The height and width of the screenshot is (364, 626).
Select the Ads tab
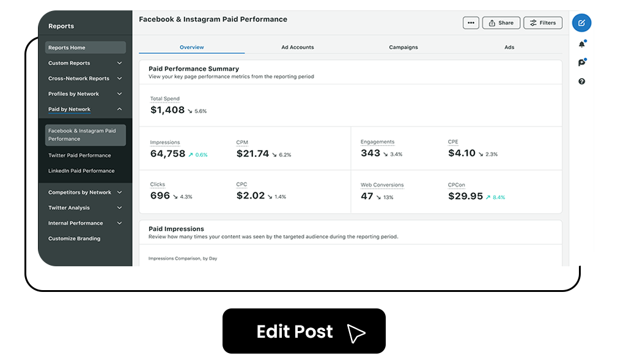pyautogui.click(x=509, y=47)
